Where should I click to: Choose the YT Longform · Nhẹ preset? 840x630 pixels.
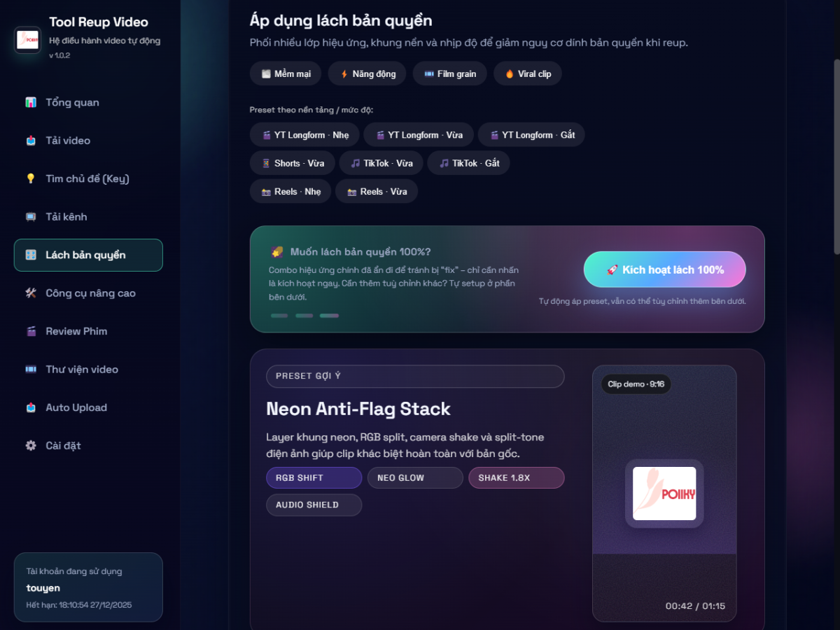pyautogui.click(x=304, y=135)
